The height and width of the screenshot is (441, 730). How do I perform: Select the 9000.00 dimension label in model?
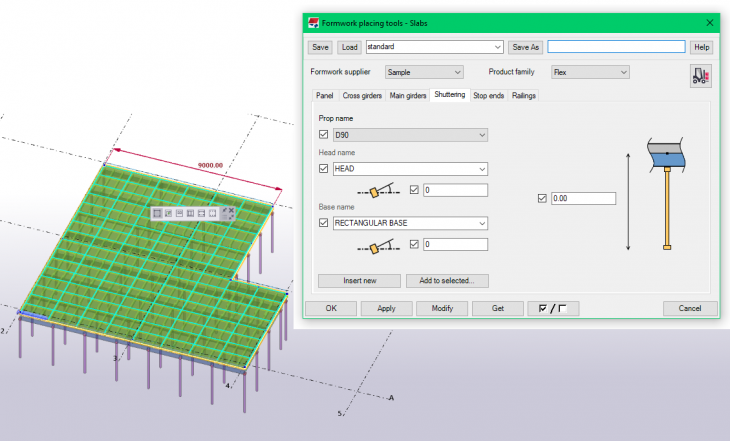click(210, 165)
